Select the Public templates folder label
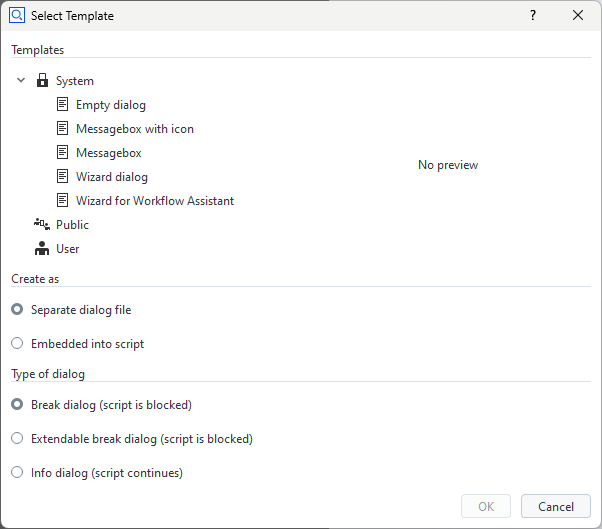Screen dimensions: 602x529 pyautogui.click(x=72, y=225)
